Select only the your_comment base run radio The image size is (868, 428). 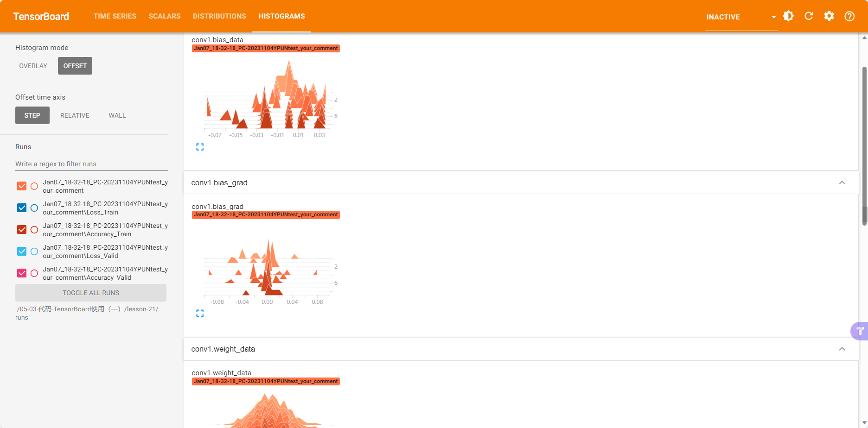click(x=34, y=186)
